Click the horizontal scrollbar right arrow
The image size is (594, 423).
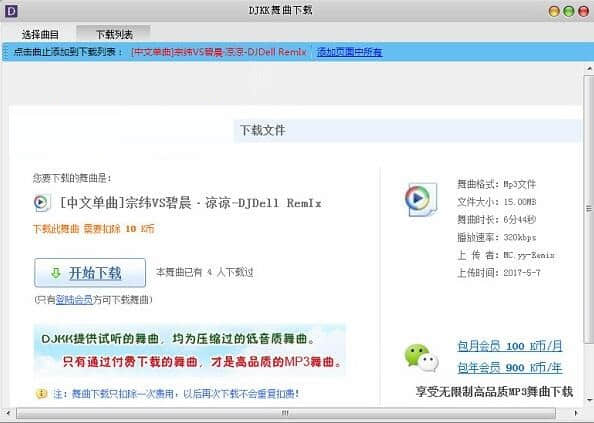[x=576, y=413]
